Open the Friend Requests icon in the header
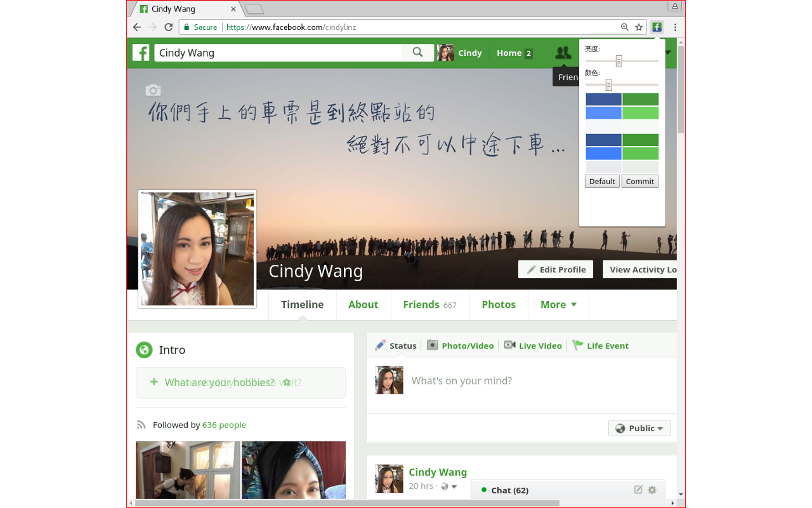Screen dimensions: 812x508 [563, 53]
